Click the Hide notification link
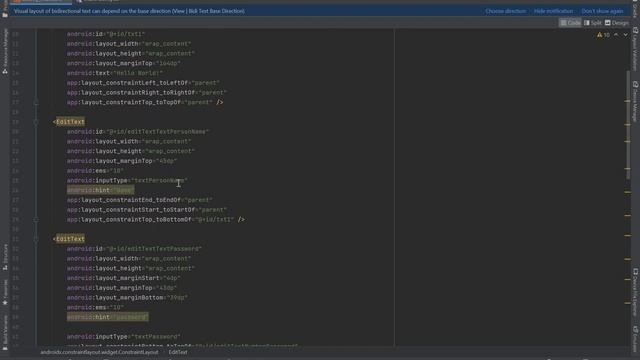Screen dimensions: 640x360 (553, 11)
